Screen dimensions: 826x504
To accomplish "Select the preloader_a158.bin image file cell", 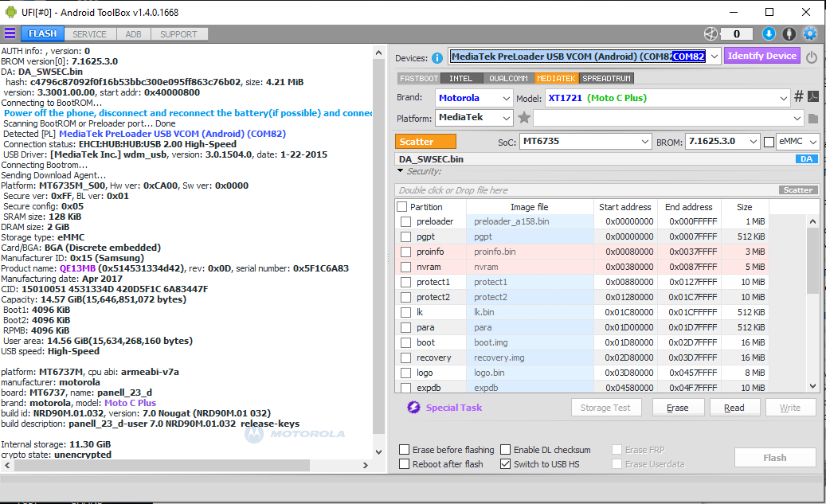I will [x=530, y=221].
